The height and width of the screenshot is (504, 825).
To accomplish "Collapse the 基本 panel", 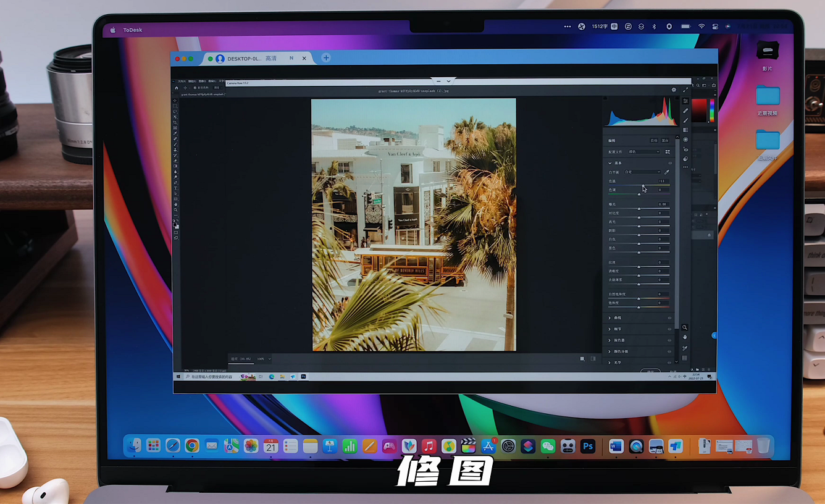I will click(x=610, y=163).
